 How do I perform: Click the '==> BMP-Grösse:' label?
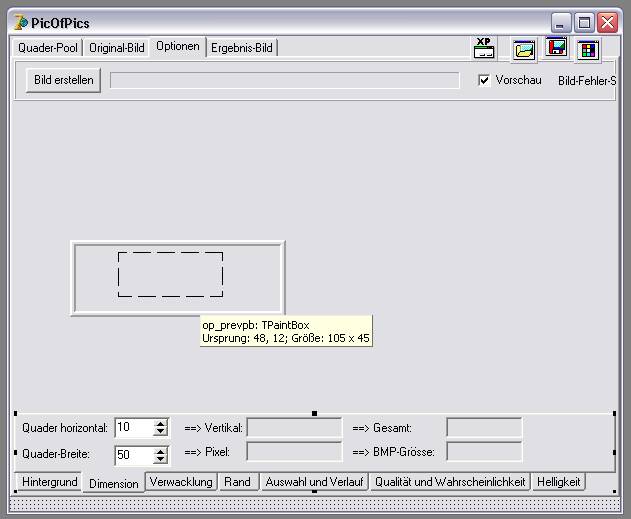coord(393,452)
